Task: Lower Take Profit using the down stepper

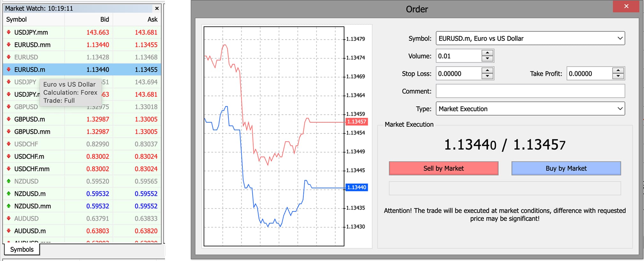Action: coord(618,76)
